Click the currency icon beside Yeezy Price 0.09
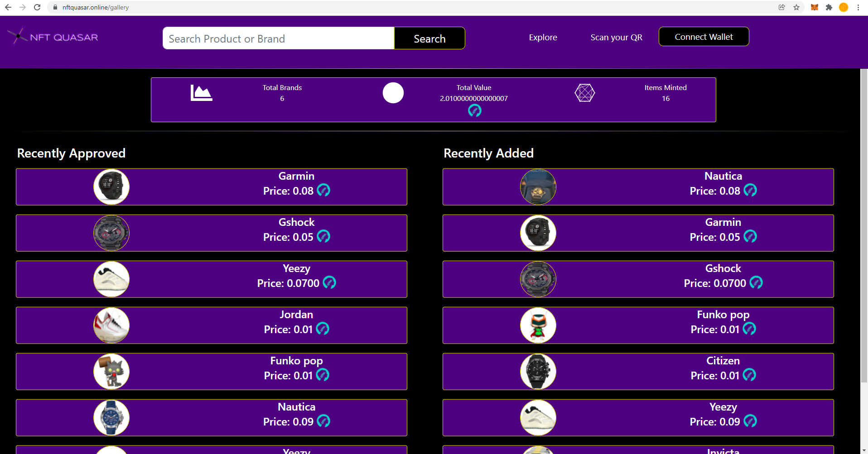868x454 pixels. [750, 421]
